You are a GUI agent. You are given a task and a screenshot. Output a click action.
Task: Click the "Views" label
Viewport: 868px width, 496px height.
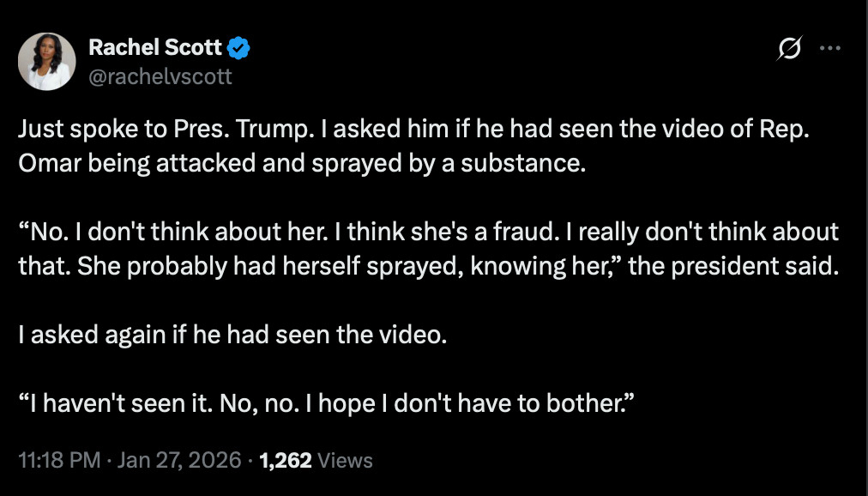(x=345, y=461)
